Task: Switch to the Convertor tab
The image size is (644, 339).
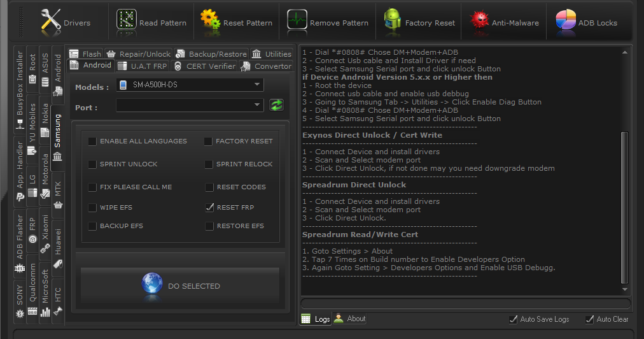Action: 266,66
